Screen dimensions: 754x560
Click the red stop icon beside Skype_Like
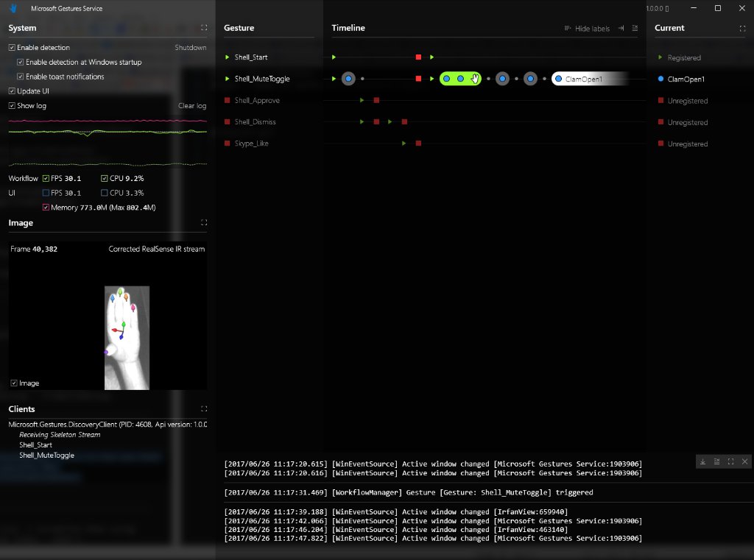pyautogui.click(x=226, y=143)
